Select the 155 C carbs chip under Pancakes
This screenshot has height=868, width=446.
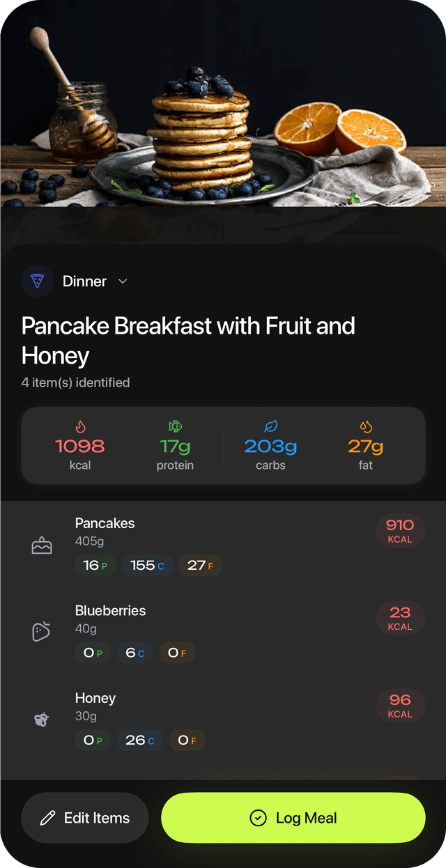coord(147,565)
